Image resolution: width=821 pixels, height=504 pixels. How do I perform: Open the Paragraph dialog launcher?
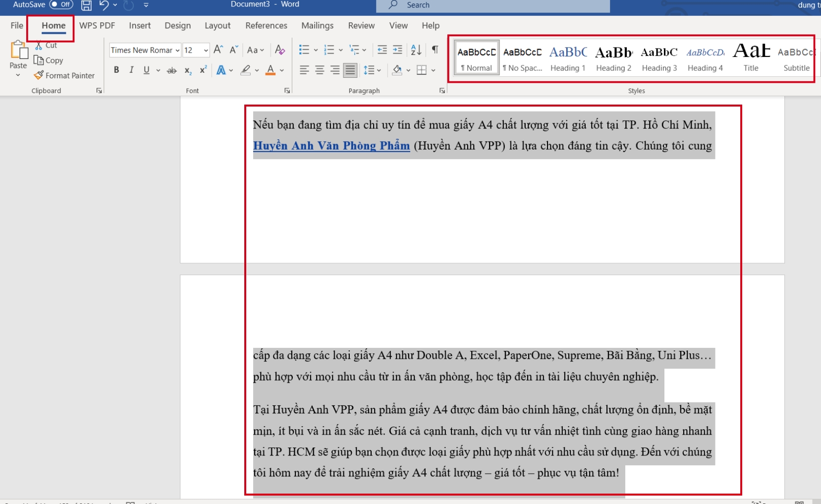(442, 91)
